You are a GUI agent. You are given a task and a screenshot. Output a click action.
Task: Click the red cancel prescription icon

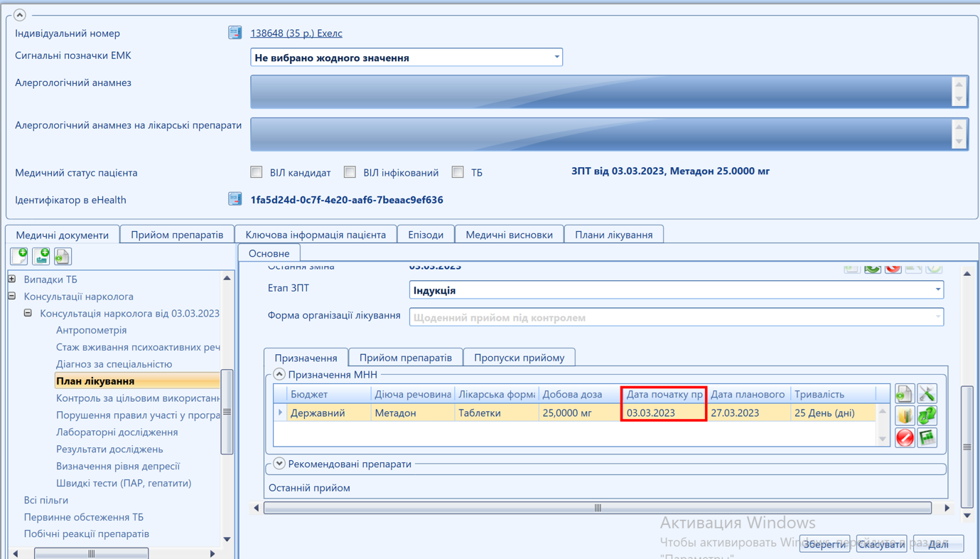(x=904, y=437)
